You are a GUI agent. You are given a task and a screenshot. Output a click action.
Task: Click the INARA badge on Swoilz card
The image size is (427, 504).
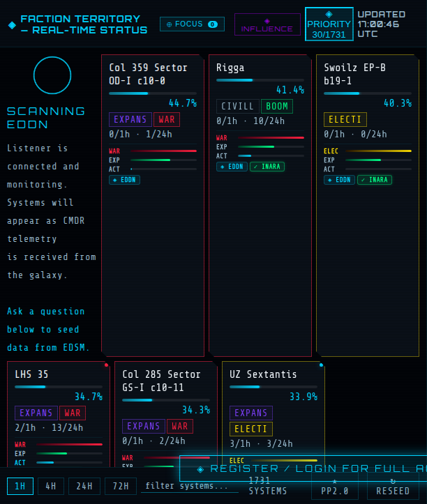(375, 180)
